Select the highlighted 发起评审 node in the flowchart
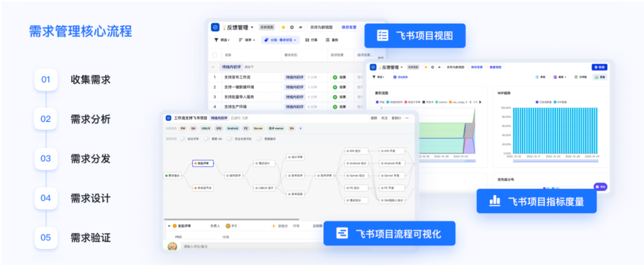This screenshot has height=266, width=644. (203, 163)
